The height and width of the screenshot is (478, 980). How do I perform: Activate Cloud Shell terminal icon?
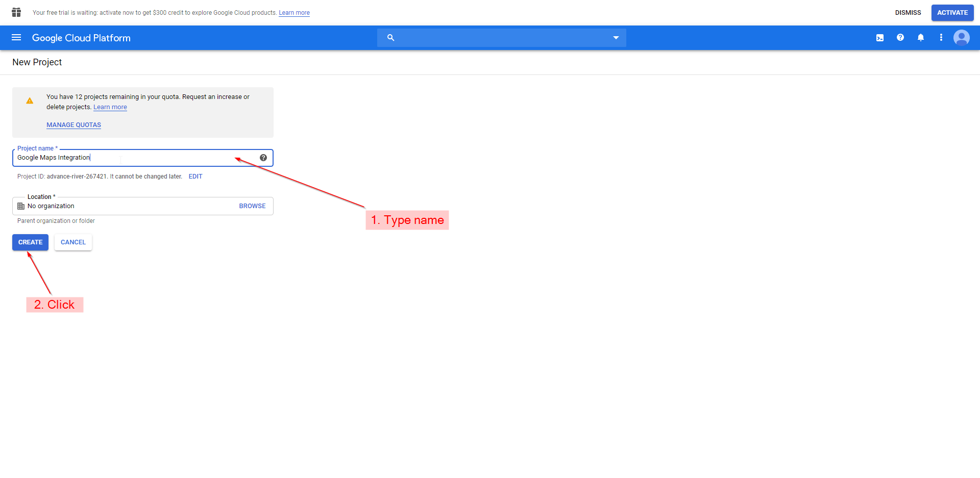click(880, 38)
